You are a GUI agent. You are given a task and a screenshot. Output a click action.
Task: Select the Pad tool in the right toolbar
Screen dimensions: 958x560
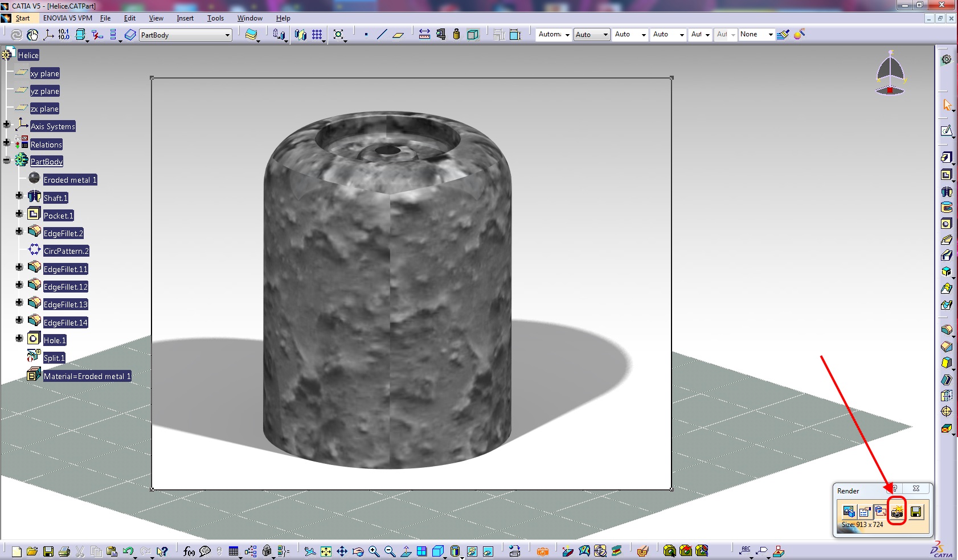(946, 157)
